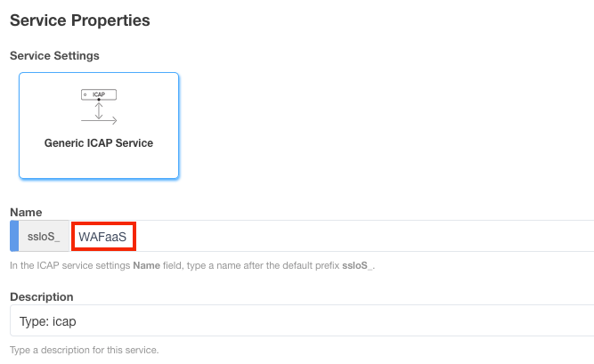The height and width of the screenshot is (364, 594).
Task: Click the Generic ICAP Service card label
Action: [x=99, y=143]
